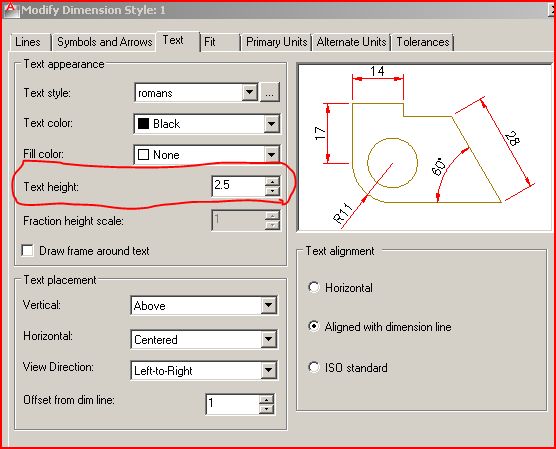556x449 pixels.
Task: Enable Draw frame around text checkbox
Action: (27, 250)
